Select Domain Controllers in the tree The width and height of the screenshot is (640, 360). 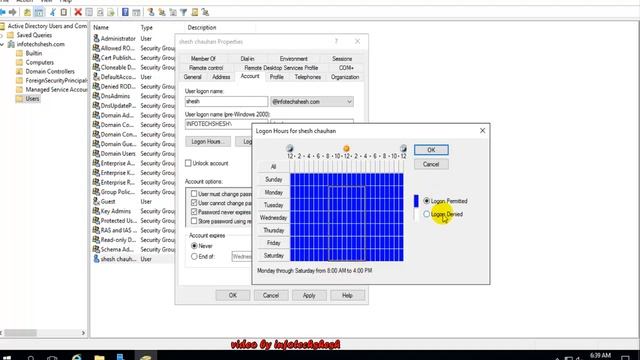pyautogui.click(x=50, y=71)
